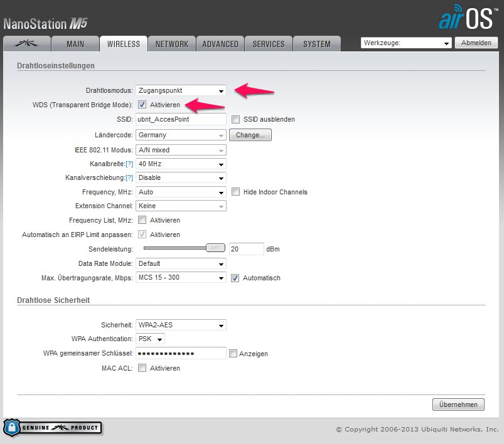Click the Übernehmen button
504x444 pixels.
(x=458, y=404)
